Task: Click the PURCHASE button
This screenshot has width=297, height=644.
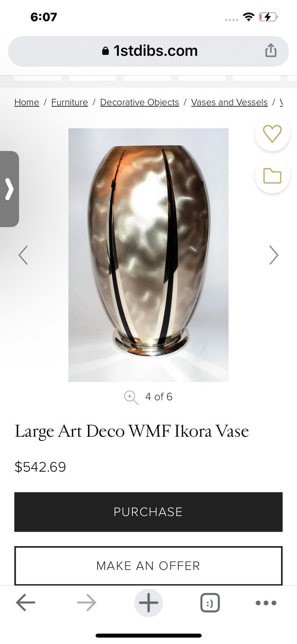Action: pos(148,512)
